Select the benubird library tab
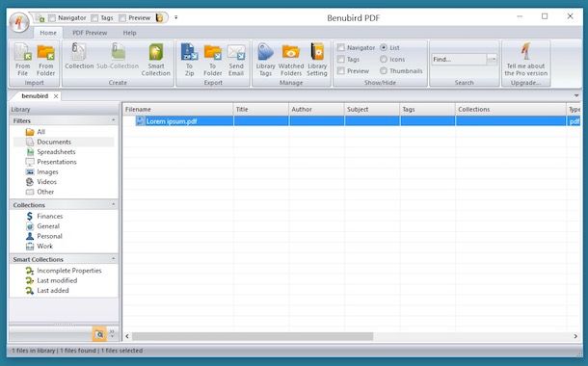Viewport: 588px width, 366px height. coord(35,96)
